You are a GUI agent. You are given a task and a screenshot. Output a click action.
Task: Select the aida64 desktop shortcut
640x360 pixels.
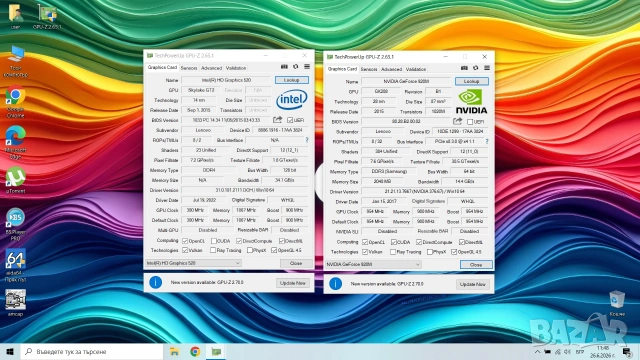point(16,265)
